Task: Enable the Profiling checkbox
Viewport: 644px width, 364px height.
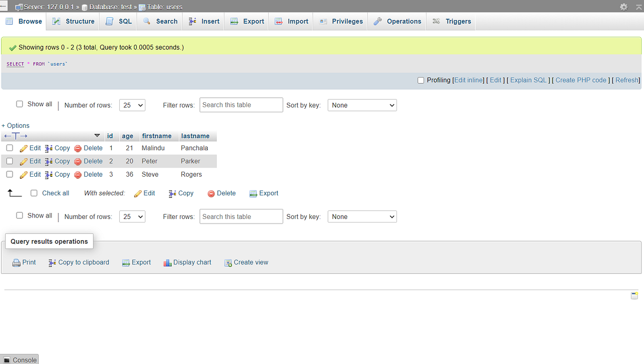Action: (x=421, y=80)
